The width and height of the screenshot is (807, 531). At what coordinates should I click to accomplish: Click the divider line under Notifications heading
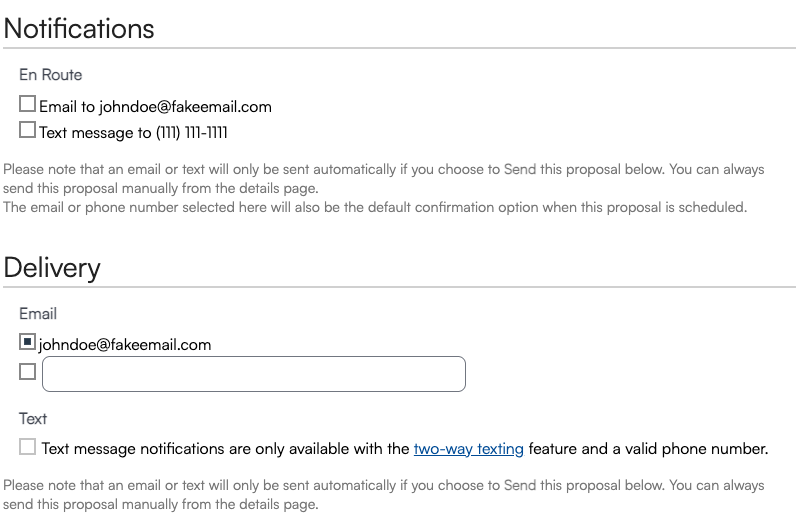pos(400,48)
